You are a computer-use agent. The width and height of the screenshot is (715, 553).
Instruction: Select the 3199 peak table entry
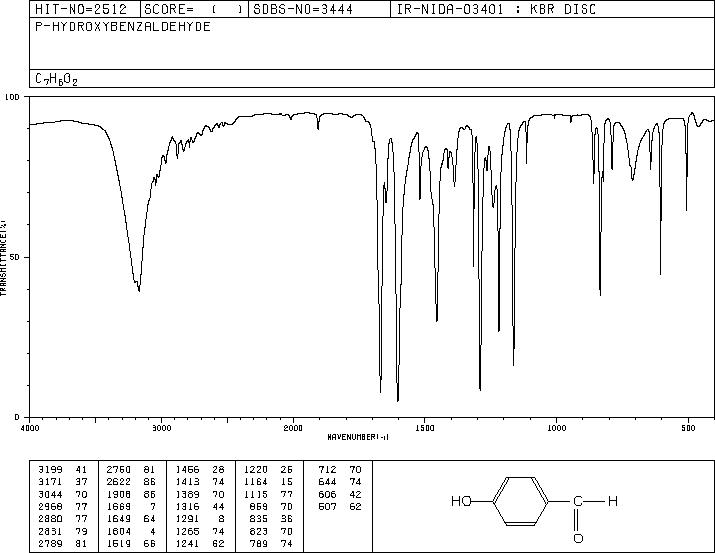coord(62,469)
